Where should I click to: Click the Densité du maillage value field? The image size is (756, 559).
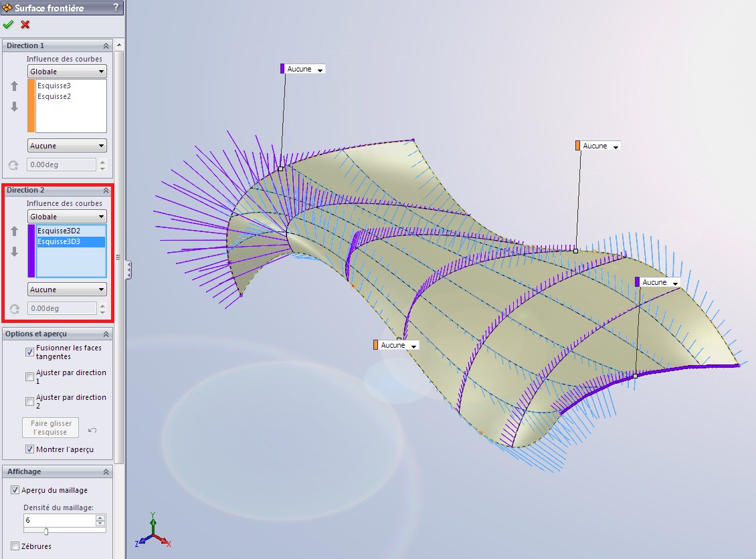pos(59,520)
